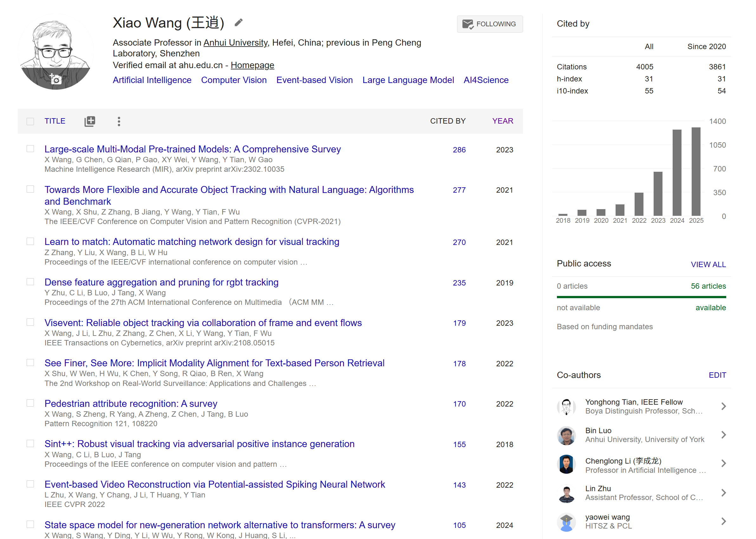This screenshot has width=756, height=539.
Task: Select checkbox for Pedestrian attribute recognition survey
Action: [30, 403]
